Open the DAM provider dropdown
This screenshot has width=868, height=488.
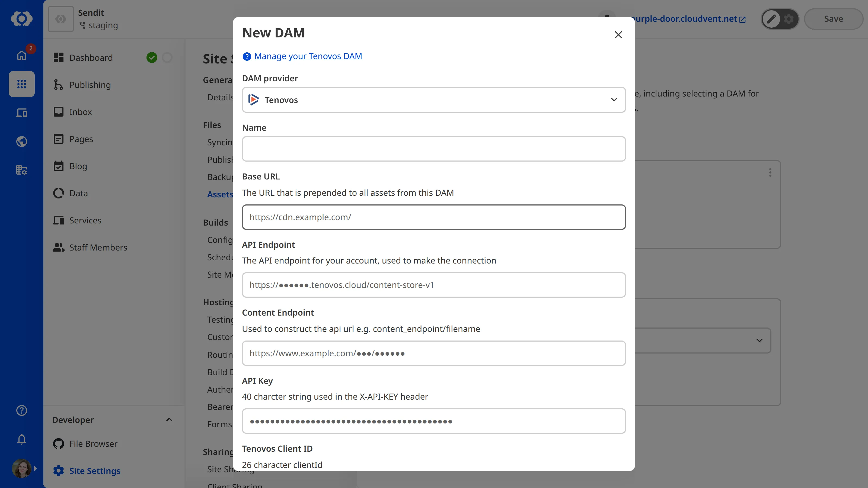[x=434, y=100]
